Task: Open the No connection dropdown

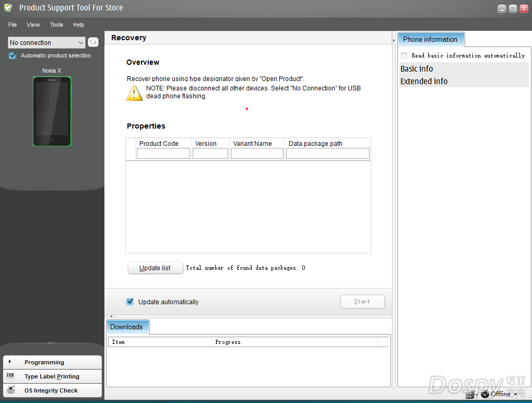Action: tap(46, 42)
